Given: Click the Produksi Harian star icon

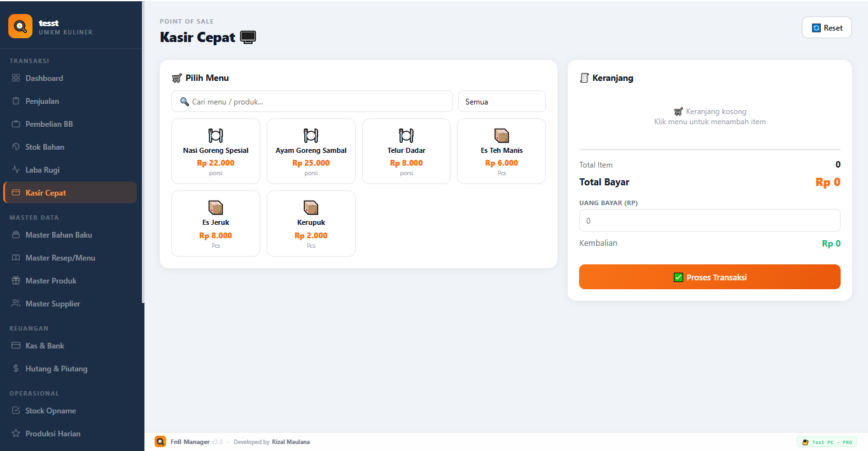Looking at the screenshot, I should click(17, 433).
